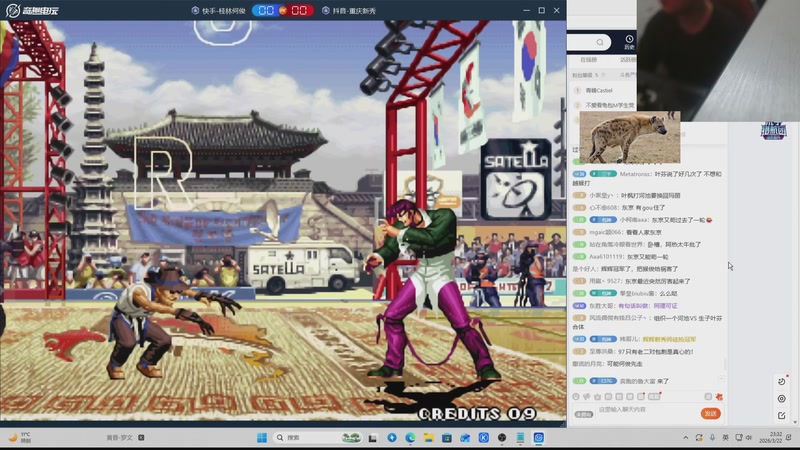Select ranked user 青峰Castiel
This screenshot has width=800, height=450.
click(x=599, y=90)
